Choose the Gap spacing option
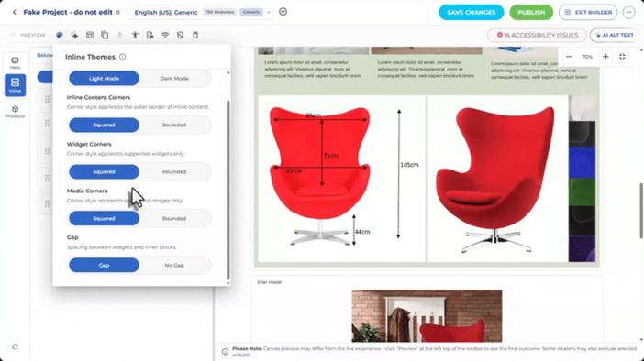Viewport: 644px width, 361px height. point(104,266)
